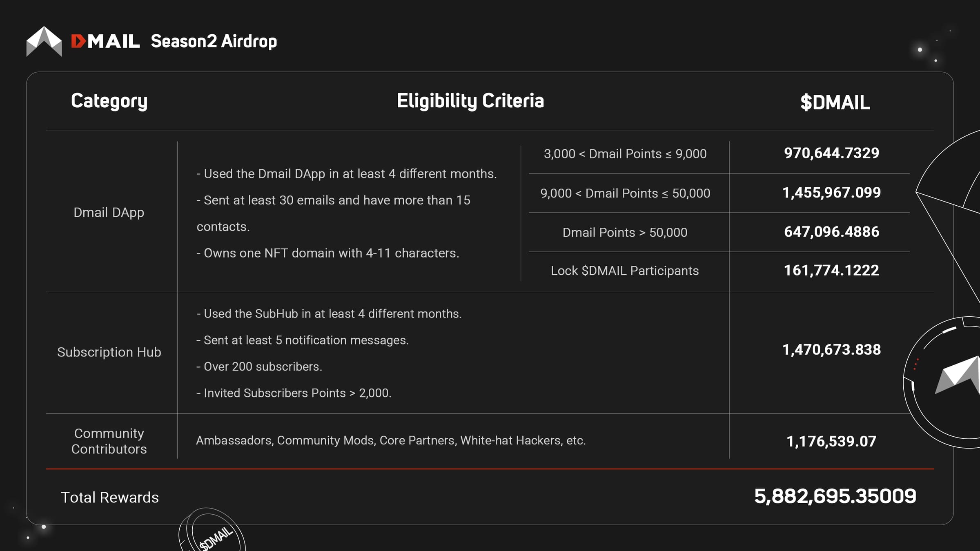Click the Eligibility Criteria column header

(470, 101)
